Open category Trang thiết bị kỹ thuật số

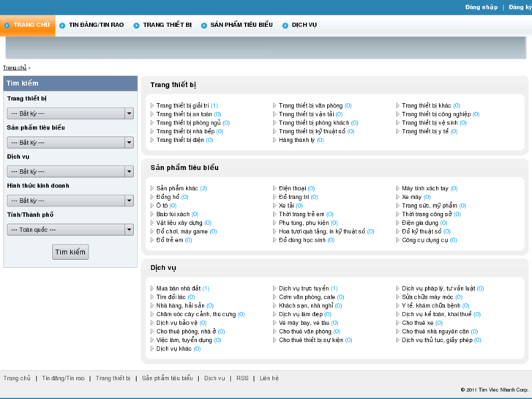312,132
